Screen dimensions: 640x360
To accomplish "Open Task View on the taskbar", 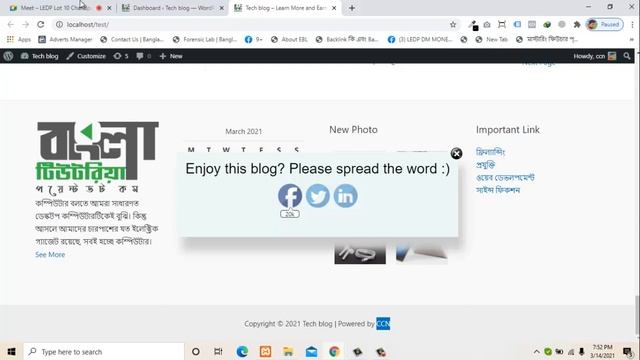I will coord(218,351).
